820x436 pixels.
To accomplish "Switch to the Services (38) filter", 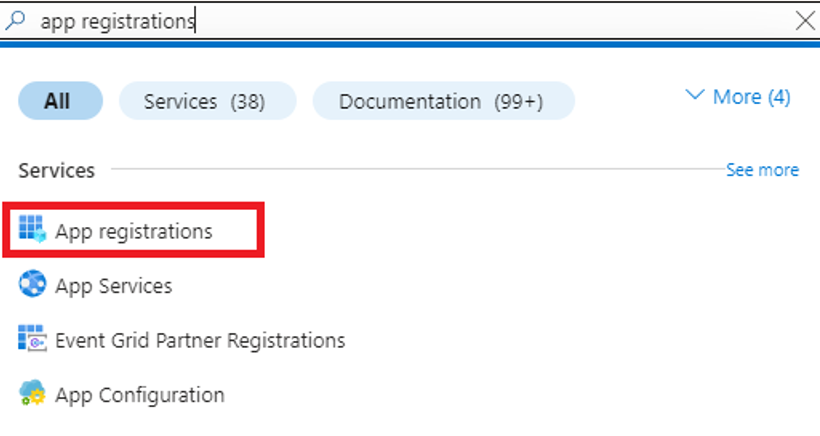I will coord(208,101).
